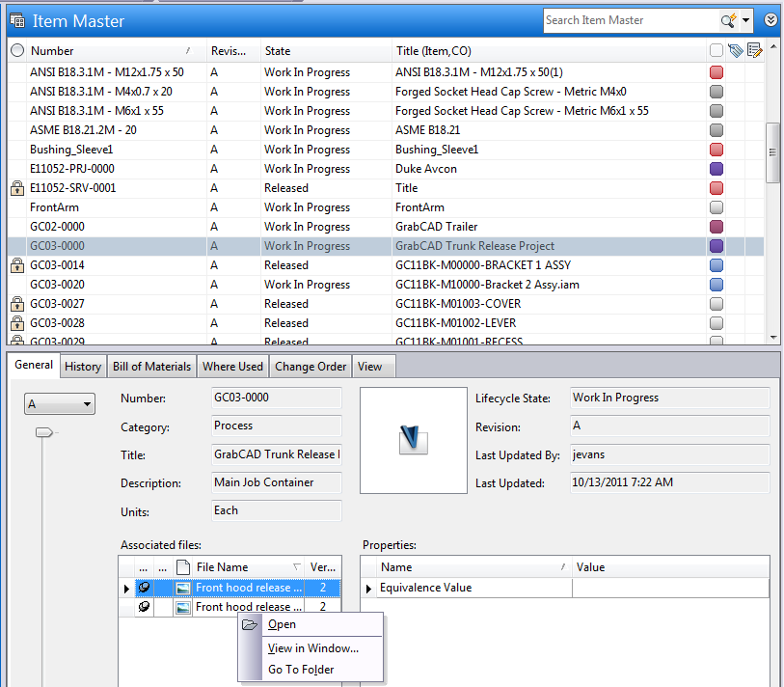The height and width of the screenshot is (687, 784).
Task: Toggle the radio button in Number header
Action: tap(16, 51)
